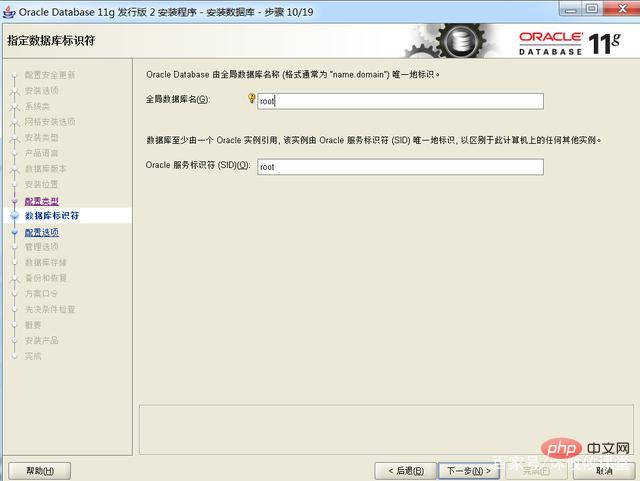Image resolution: width=640 pixels, height=481 pixels.
Task: Click the 备份和恢复 step in sidebar
Action: [x=46, y=278]
